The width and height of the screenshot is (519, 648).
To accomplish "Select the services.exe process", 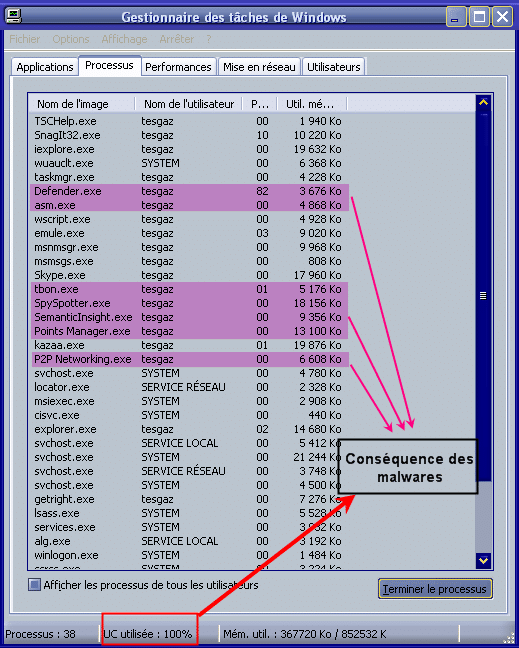I will pos(190,527).
